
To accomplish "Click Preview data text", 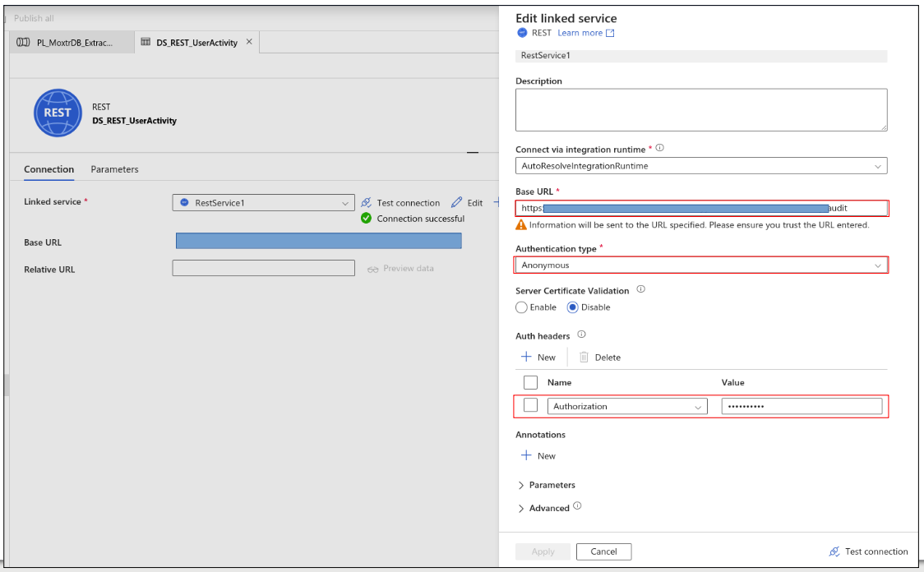I will pos(409,268).
